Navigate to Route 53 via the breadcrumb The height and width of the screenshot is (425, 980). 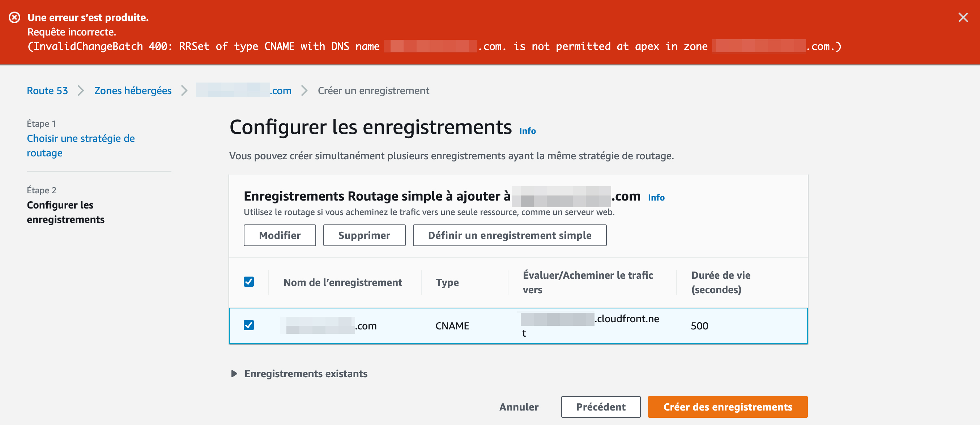tap(47, 91)
